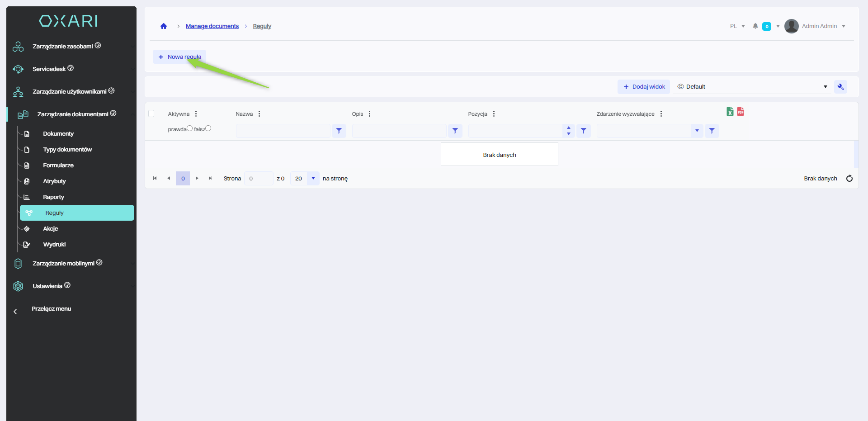Click the notifications bell icon
Screen dimensions: 868x421
click(x=755, y=26)
